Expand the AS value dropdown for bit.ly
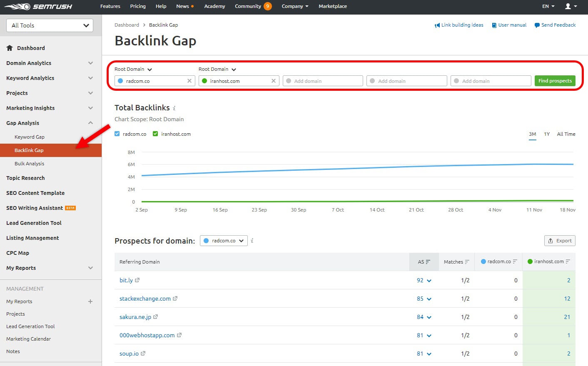Image resolution: width=588 pixels, height=366 pixels. [x=429, y=280]
